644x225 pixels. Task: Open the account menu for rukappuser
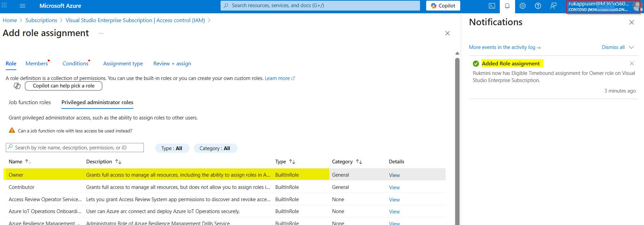coord(603,6)
